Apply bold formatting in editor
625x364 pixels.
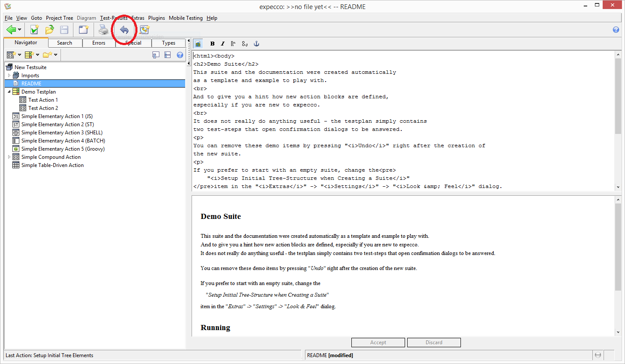(212, 44)
